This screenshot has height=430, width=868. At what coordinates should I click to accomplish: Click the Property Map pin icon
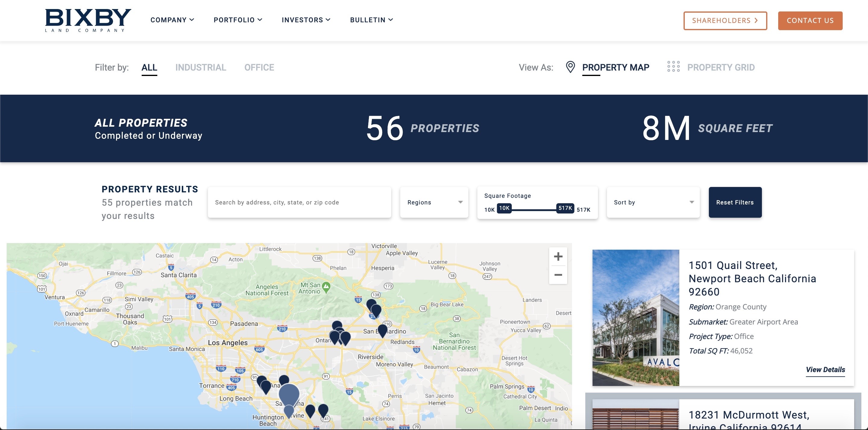click(570, 67)
